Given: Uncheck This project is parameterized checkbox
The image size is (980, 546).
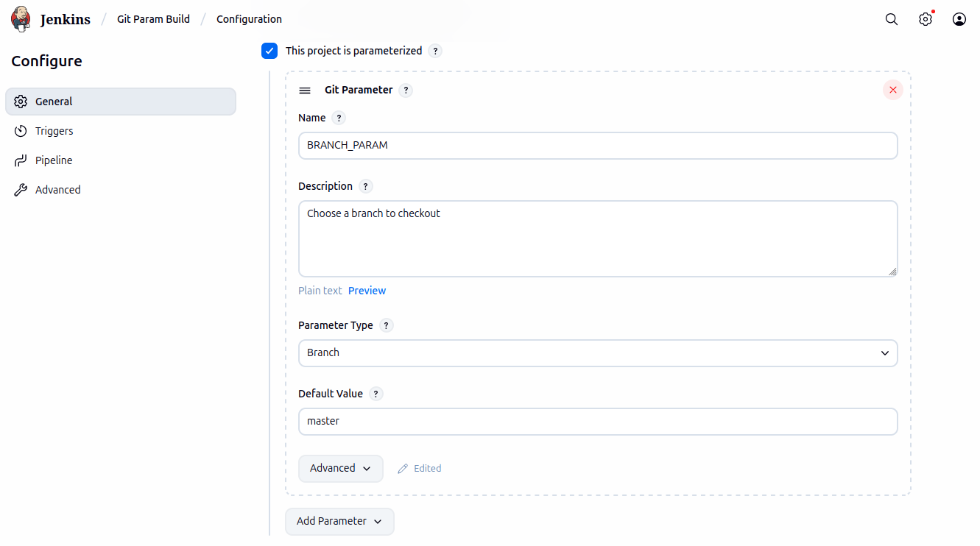Looking at the screenshot, I should pyautogui.click(x=269, y=51).
